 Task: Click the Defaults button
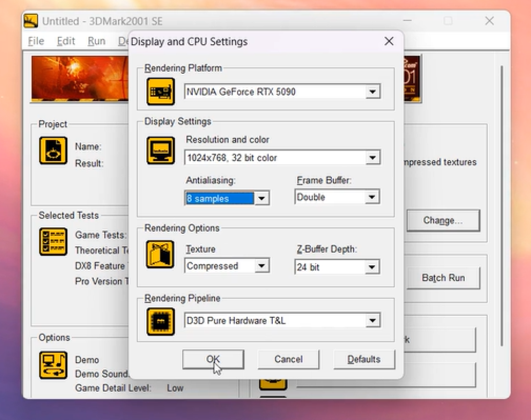tap(364, 359)
